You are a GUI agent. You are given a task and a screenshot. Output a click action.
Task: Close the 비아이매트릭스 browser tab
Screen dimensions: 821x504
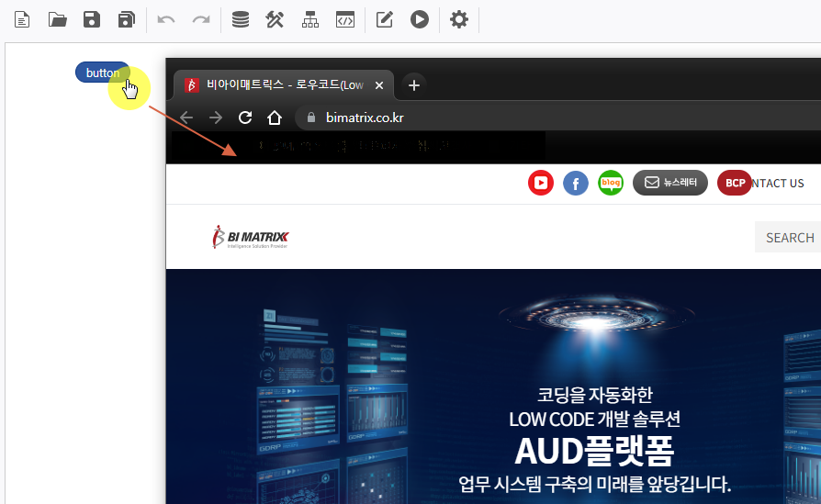coord(379,85)
